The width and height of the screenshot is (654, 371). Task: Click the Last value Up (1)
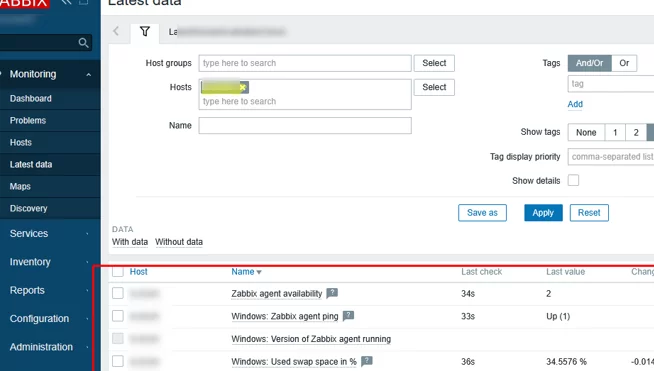coord(558,316)
